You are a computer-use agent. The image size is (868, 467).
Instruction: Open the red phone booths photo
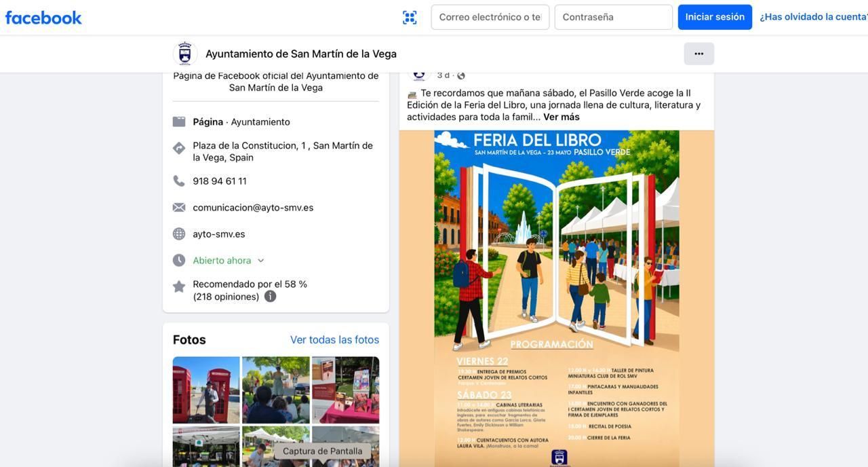click(x=206, y=390)
